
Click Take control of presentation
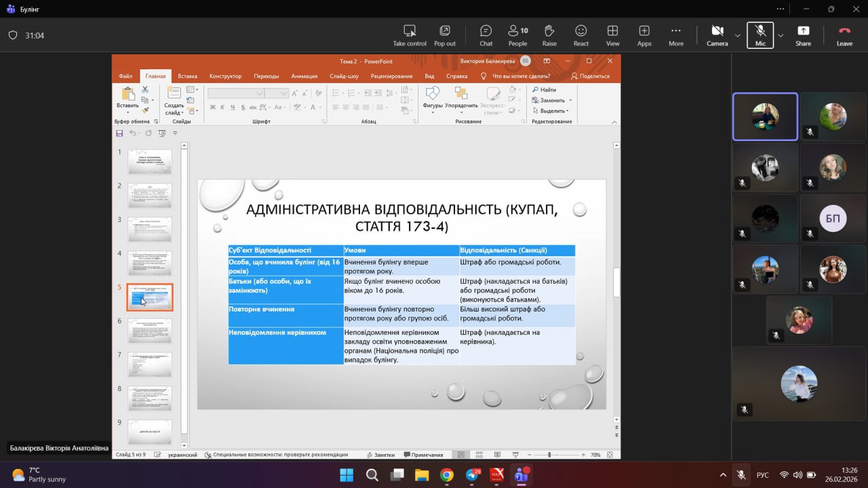click(410, 35)
